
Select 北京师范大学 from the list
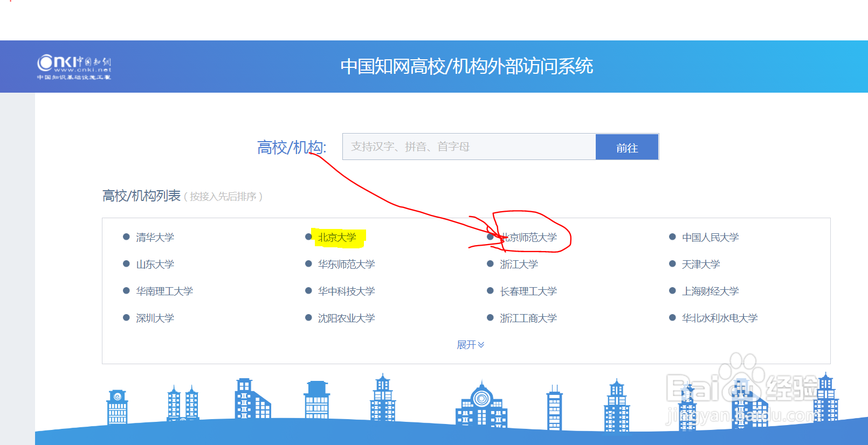528,237
